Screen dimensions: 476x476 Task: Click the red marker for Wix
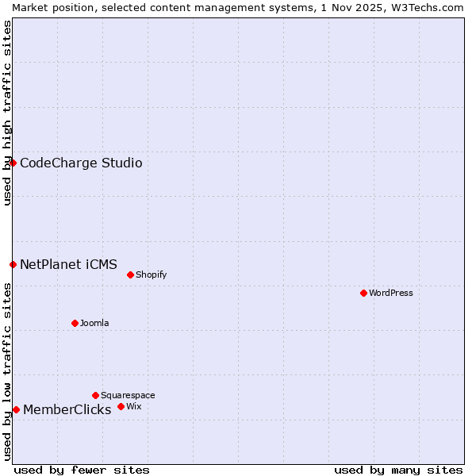coord(121,406)
